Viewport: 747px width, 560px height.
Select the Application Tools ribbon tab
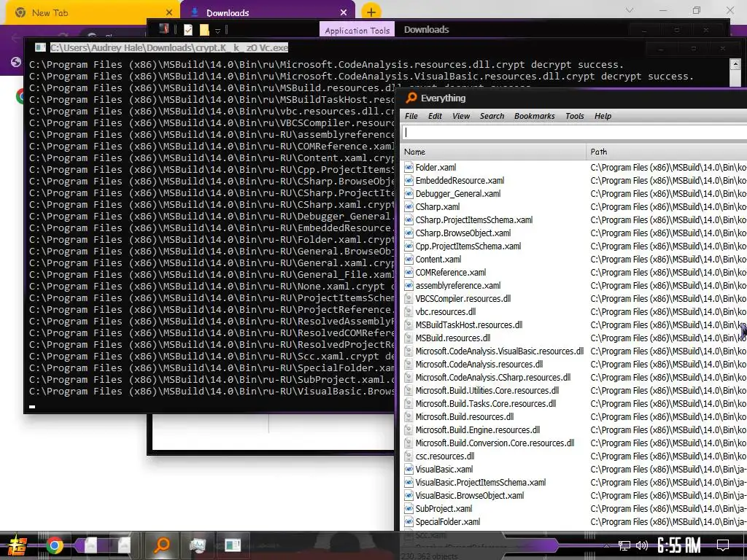tap(357, 31)
